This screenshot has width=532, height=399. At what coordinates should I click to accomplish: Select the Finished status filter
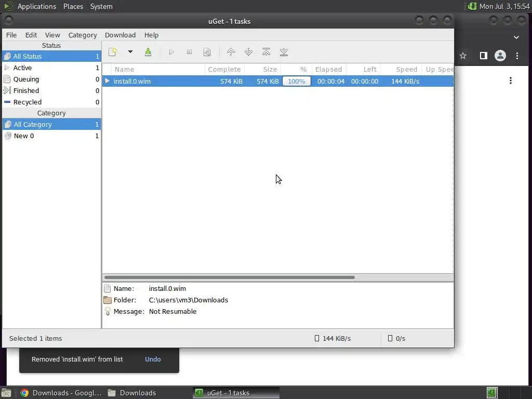[51, 90]
